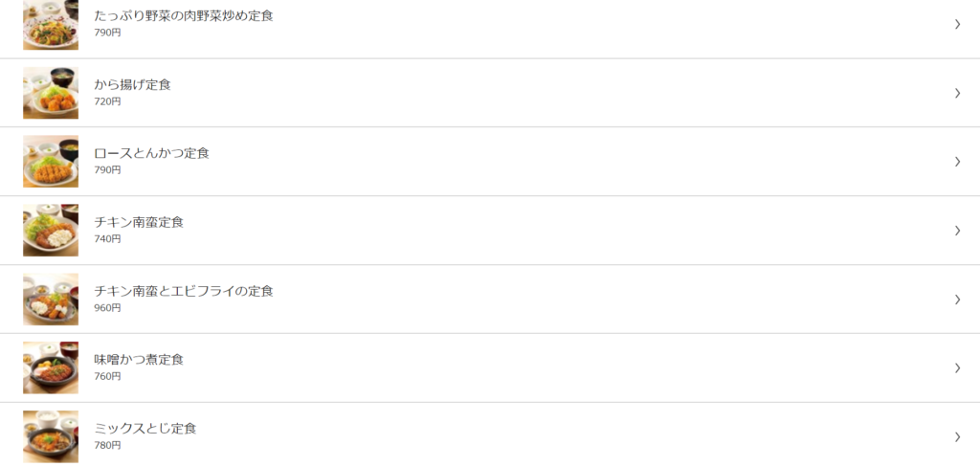980x467 pixels.
Task: Select the ロースとんかつ定食 dish image
Action: pos(51,162)
